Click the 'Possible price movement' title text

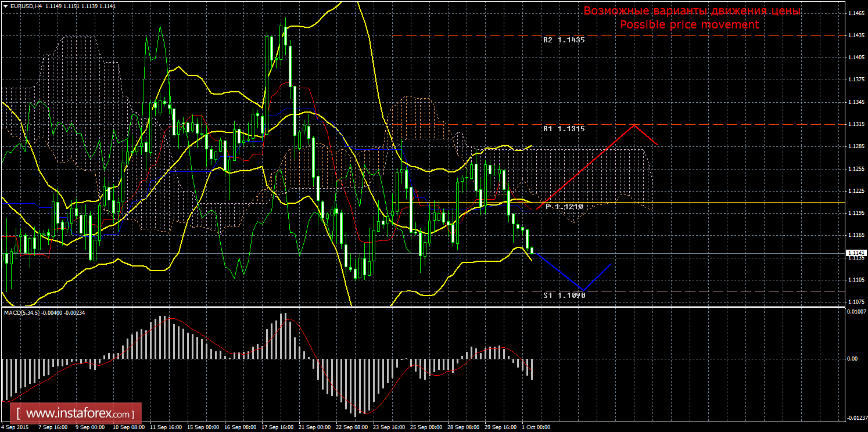689,25
